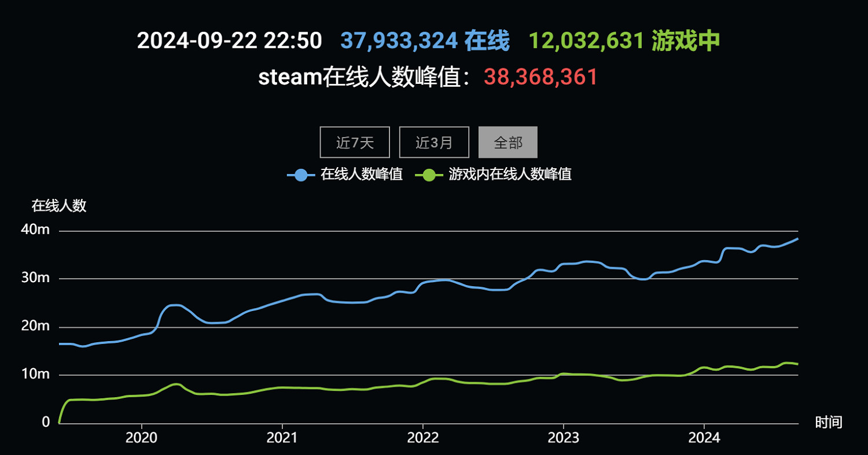Select the 近3月 time range button

434,142
